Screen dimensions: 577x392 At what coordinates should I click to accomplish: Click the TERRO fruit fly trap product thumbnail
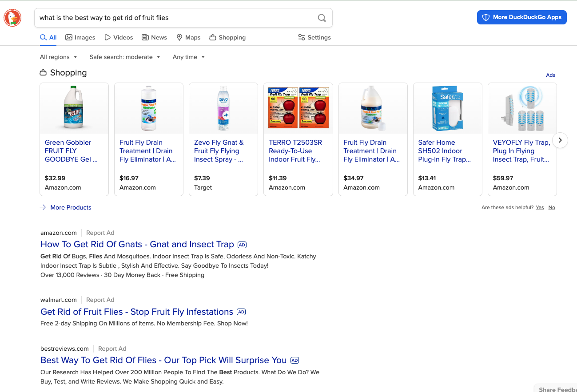click(x=298, y=108)
